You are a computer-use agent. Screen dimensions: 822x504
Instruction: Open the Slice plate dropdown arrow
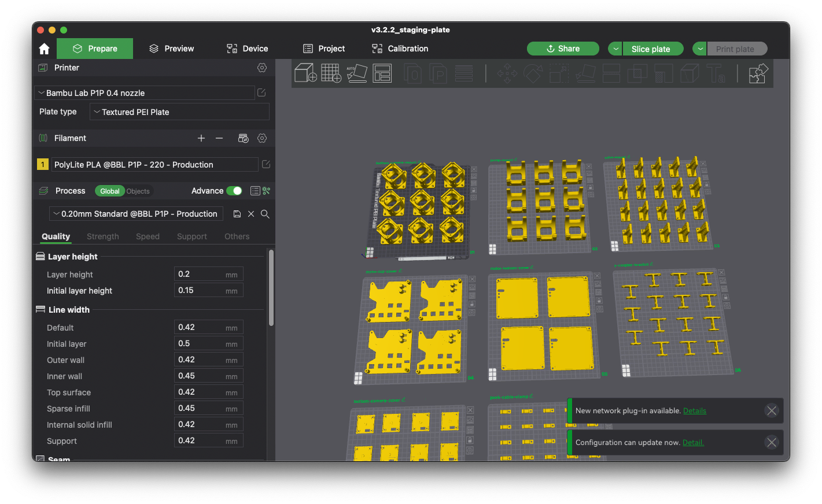(615, 49)
